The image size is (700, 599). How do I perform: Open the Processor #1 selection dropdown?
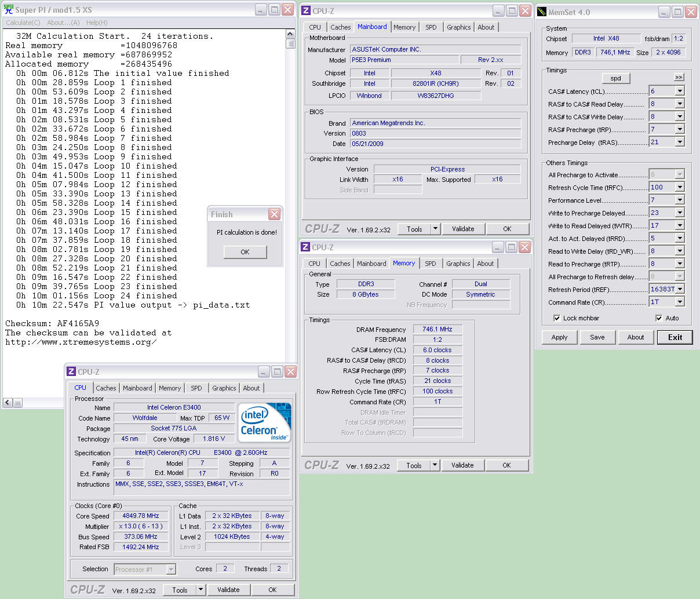point(171,569)
